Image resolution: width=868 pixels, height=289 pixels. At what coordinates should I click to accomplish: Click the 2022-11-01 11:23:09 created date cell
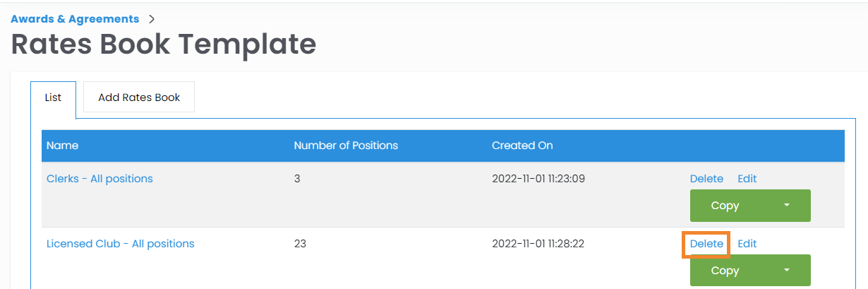click(538, 179)
